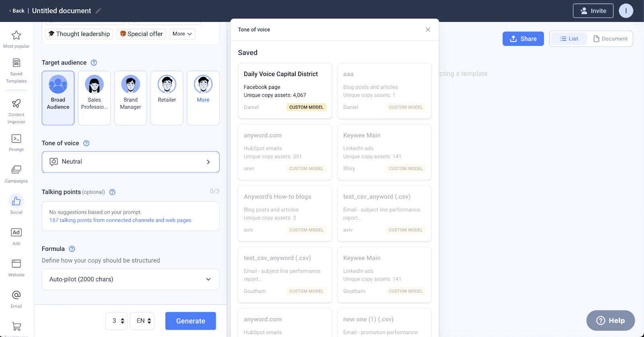The width and height of the screenshot is (644, 337).
Task: Open 157 talking points link
Action: [120, 220]
